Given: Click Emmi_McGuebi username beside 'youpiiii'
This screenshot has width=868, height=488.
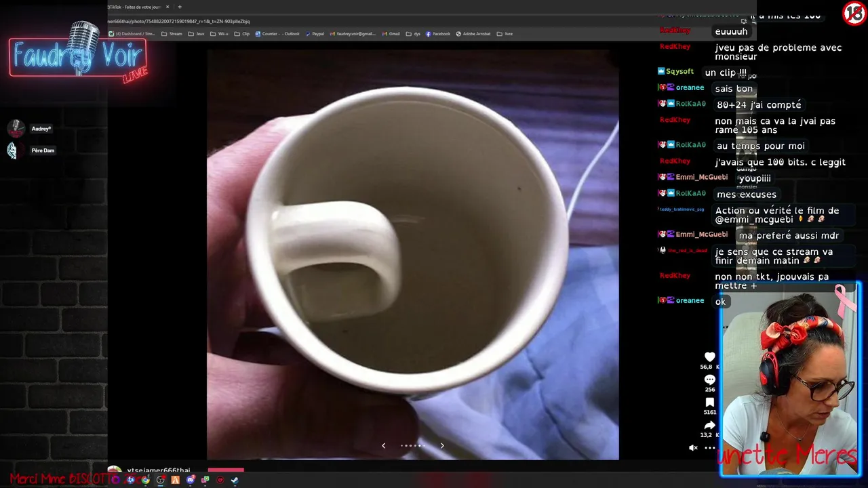Looking at the screenshot, I should point(701,177).
